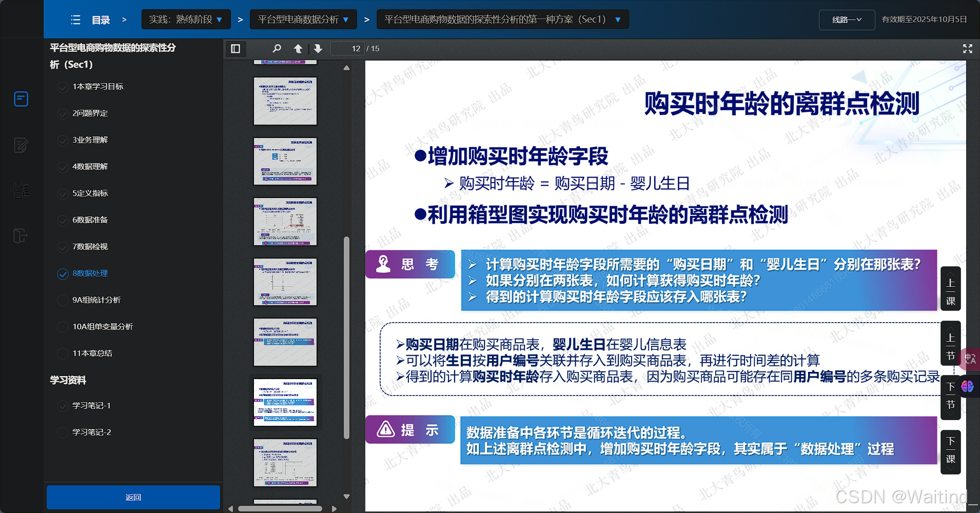Click the thumbnail panel horizontal scrollbar
Image resolution: width=980 pixels, height=513 pixels.
pos(280,509)
